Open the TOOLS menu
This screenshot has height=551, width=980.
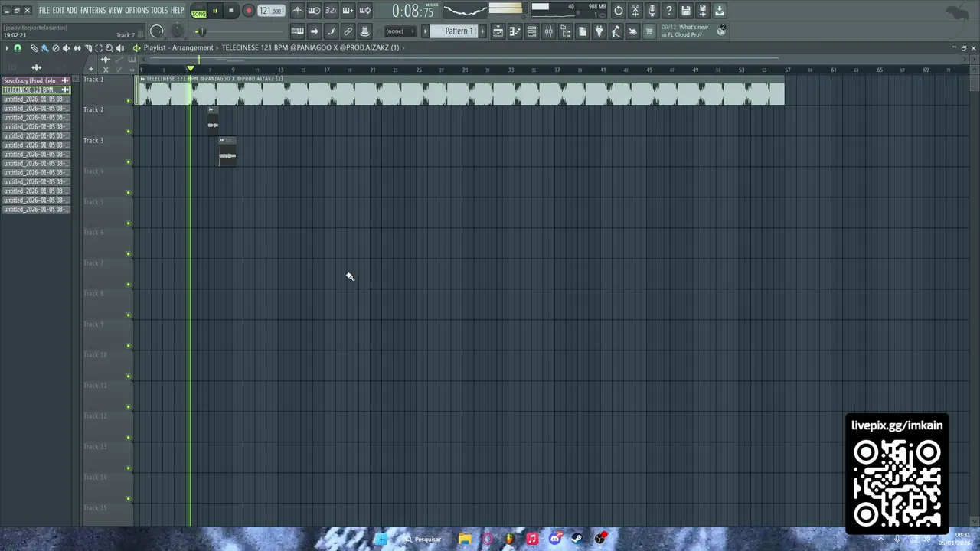coord(158,10)
